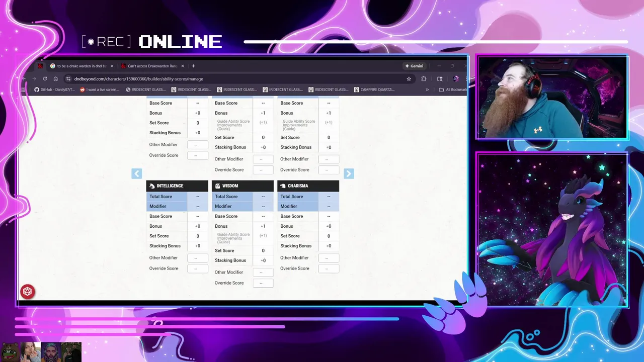Open the red dice roller icon
This screenshot has width=644, height=362.
coord(27,292)
